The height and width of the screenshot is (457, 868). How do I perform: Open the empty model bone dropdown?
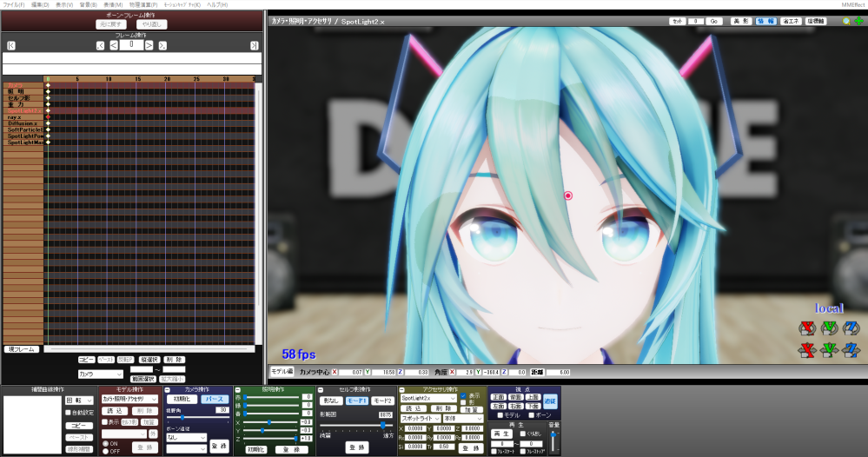coord(124,434)
